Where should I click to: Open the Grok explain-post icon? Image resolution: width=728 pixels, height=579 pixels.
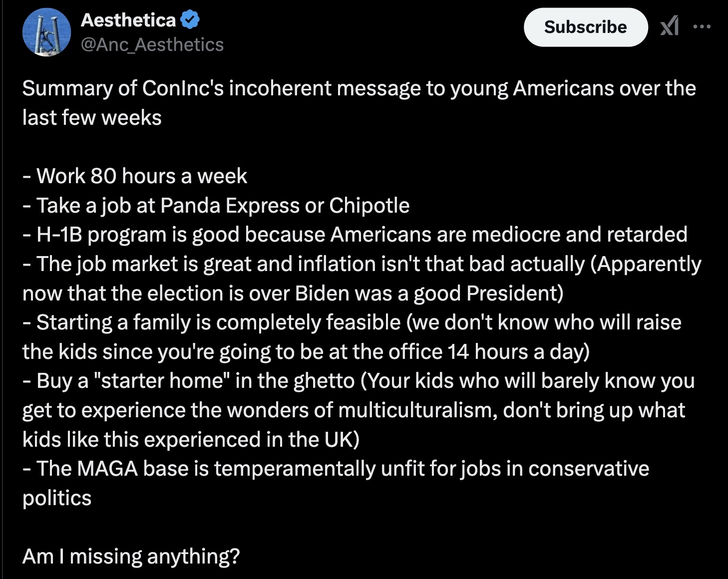point(669,26)
